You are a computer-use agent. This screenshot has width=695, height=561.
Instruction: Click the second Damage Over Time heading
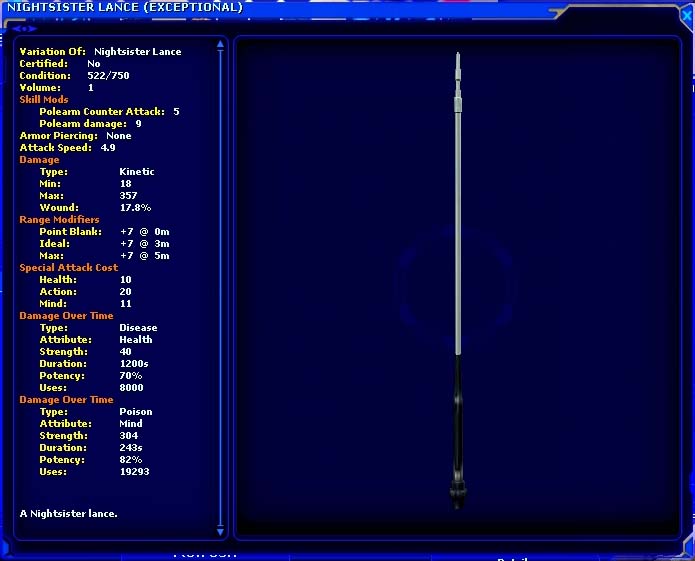66,399
